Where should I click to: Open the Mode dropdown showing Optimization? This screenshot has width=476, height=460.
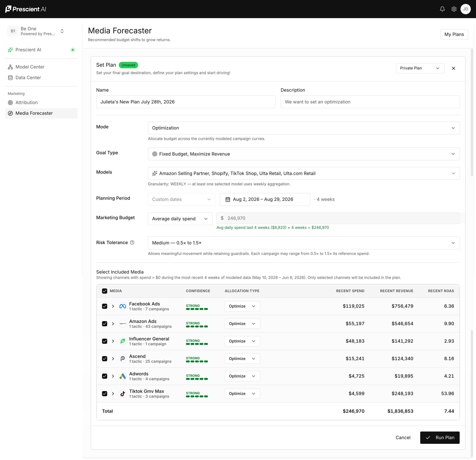coord(304,128)
